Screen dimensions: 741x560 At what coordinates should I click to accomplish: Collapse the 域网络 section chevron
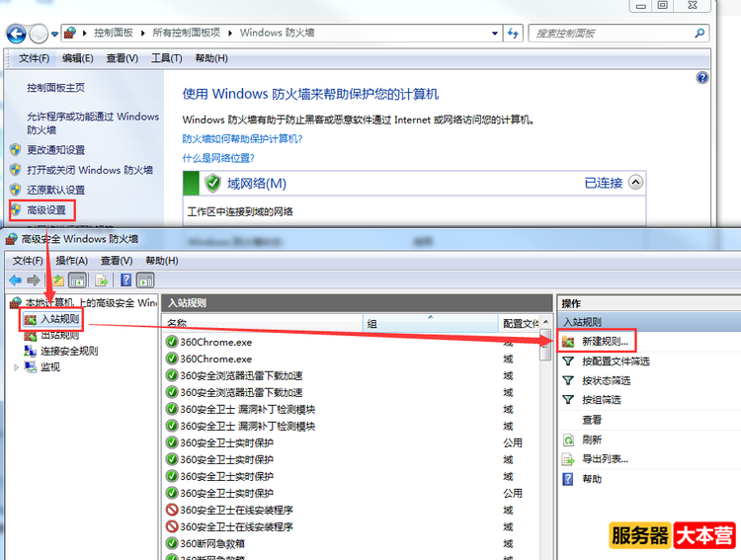click(x=635, y=183)
